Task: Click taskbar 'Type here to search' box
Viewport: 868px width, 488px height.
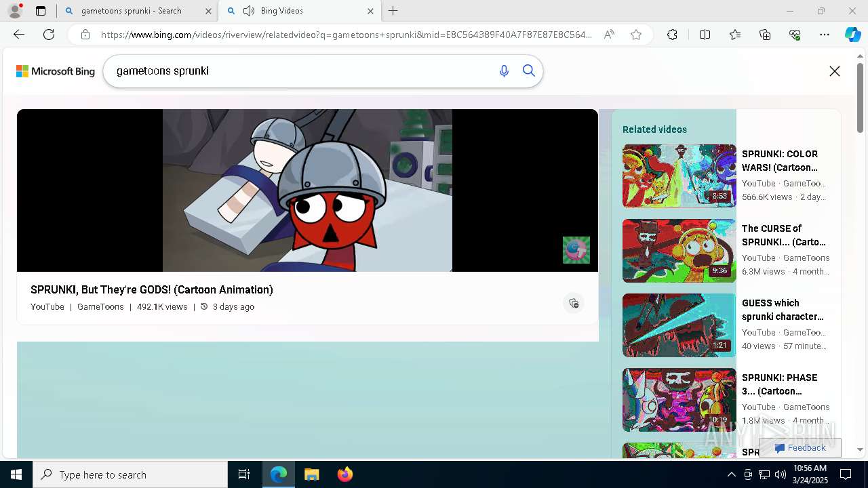Action: (130, 474)
